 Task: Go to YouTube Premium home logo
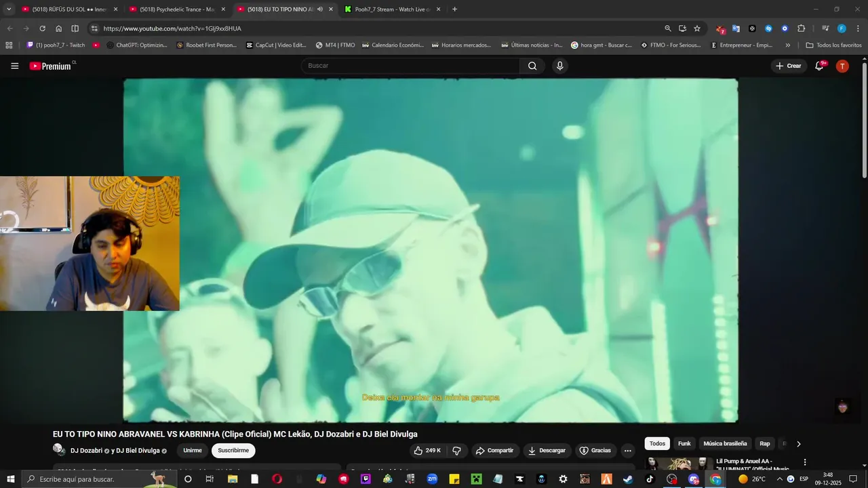pos(52,66)
